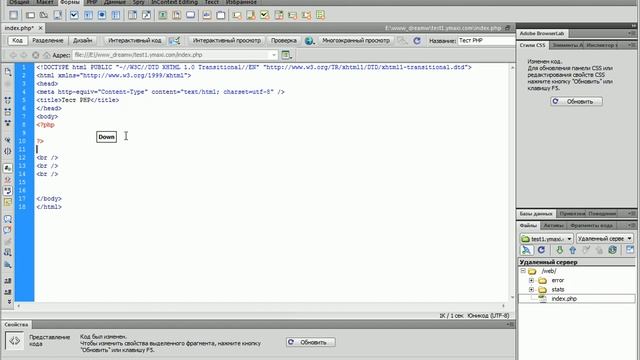The width and height of the screenshot is (640, 360).
Task: Click the Refresh icon in Files panel
Action: (x=541, y=250)
